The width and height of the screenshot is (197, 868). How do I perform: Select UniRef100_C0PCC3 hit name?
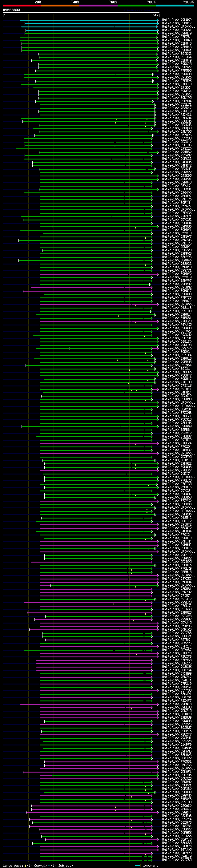177,159
